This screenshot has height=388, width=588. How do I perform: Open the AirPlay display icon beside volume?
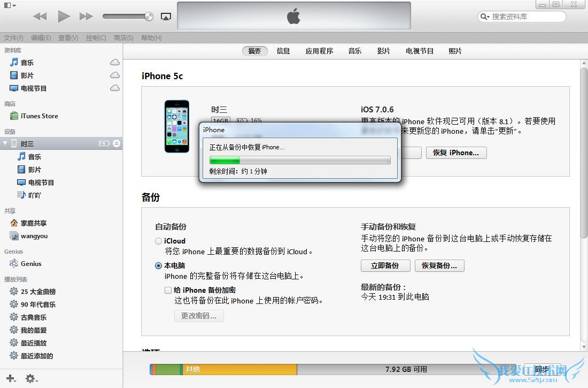click(x=166, y=16)
